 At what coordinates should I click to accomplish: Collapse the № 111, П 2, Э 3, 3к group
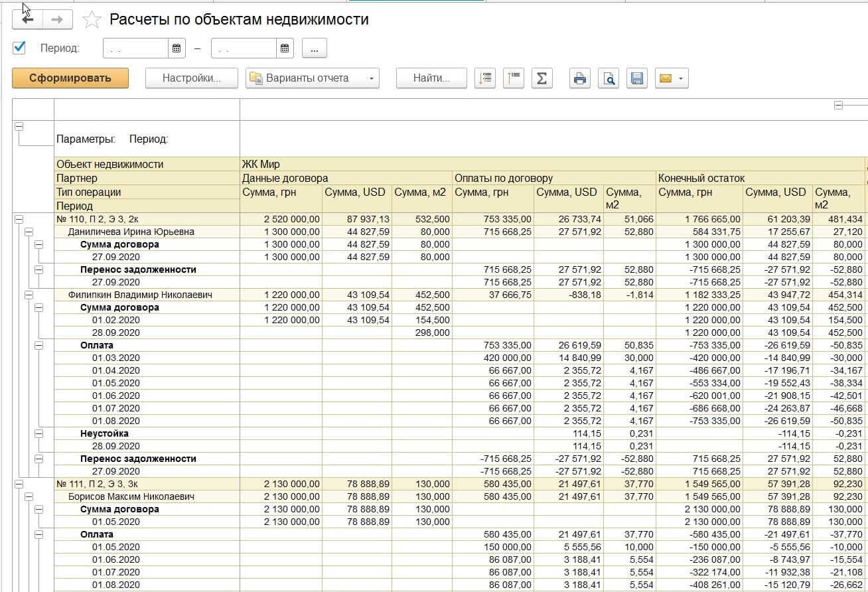pos(19,484)
